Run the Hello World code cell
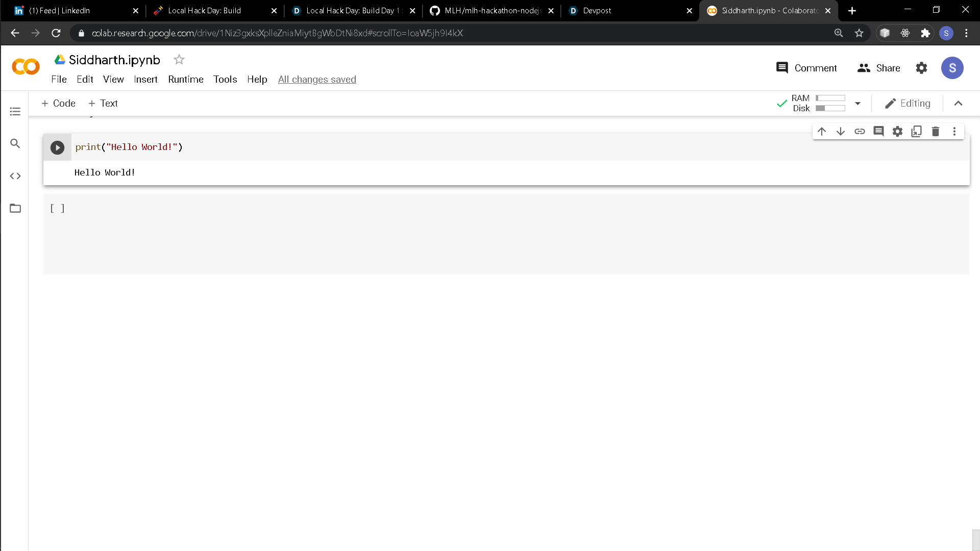980x551 pixels. tap(57, 147)
